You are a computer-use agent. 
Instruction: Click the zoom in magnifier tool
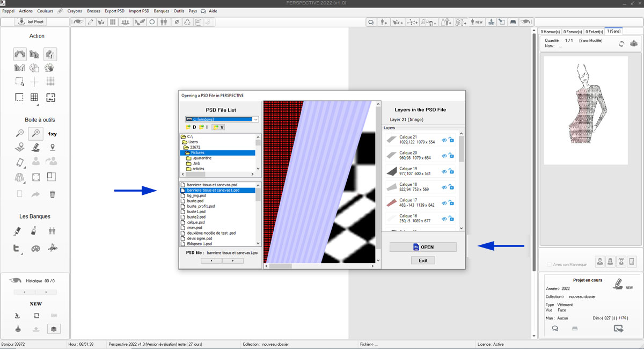pos(36,133)
